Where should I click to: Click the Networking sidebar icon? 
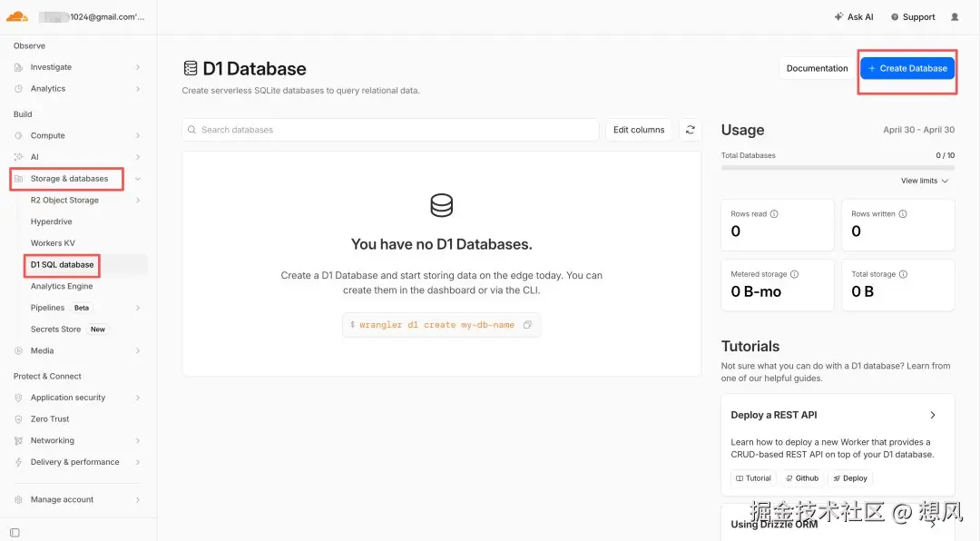click(x=18, y=441)
